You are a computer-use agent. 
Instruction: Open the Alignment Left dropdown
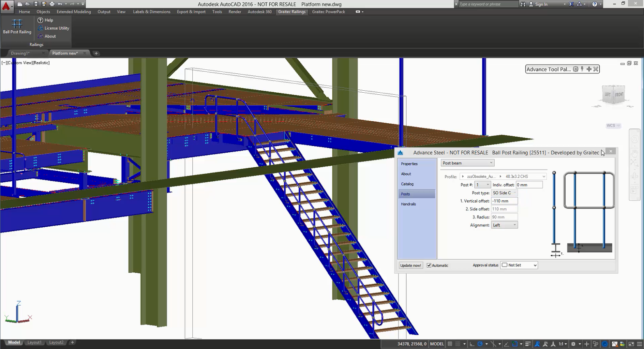pos(504,225)
